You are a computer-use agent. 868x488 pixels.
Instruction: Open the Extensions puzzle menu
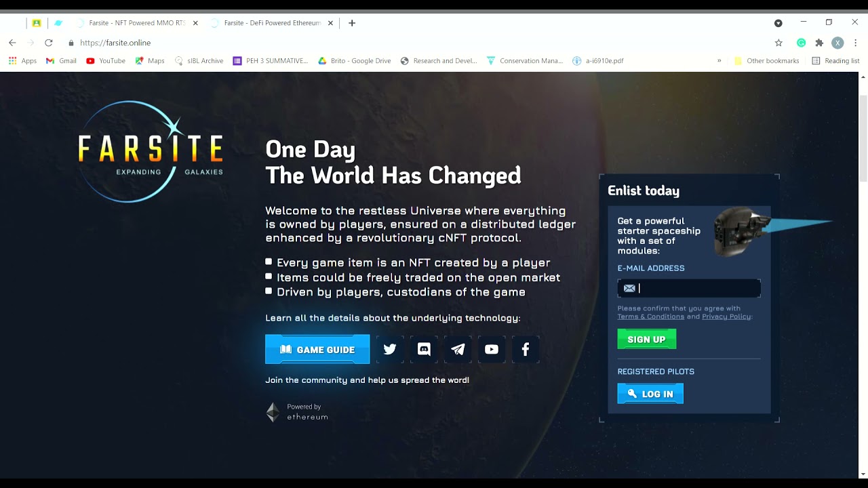tap(819, 43)
